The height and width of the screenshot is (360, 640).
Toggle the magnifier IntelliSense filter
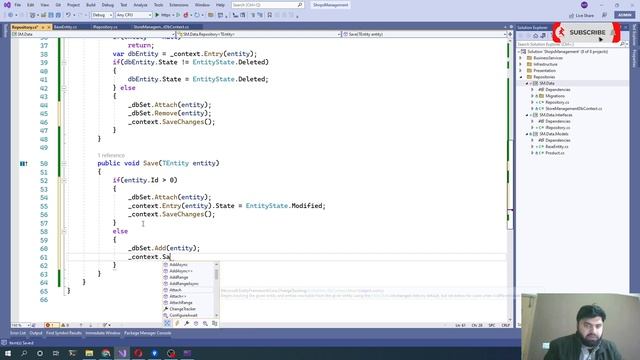pos(205,323)
